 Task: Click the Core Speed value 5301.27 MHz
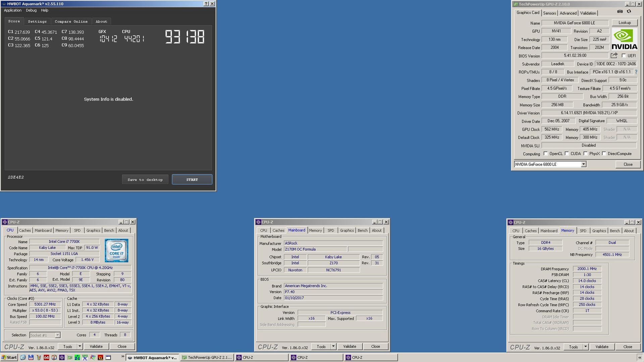[x=45, y=304]
